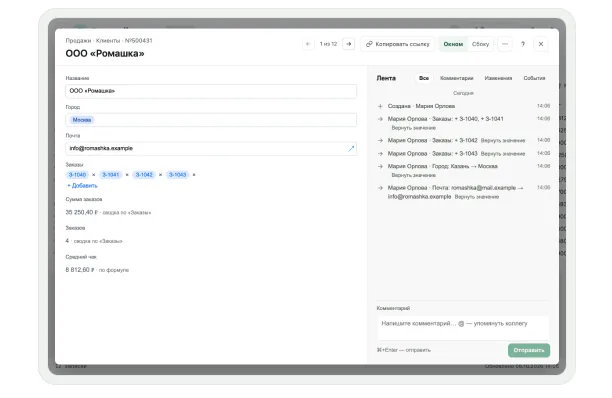Click the comment text area
The width and height of the screenshot is (612, 398).
[463, 328]
